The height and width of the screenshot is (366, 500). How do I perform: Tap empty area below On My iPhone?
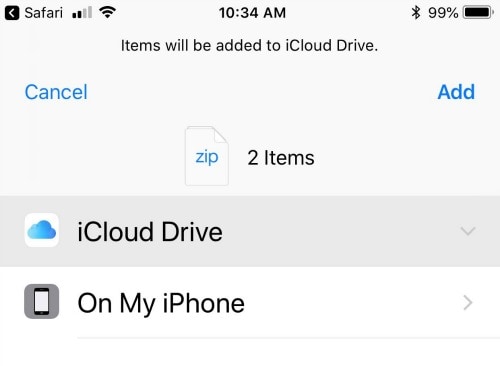250,352
